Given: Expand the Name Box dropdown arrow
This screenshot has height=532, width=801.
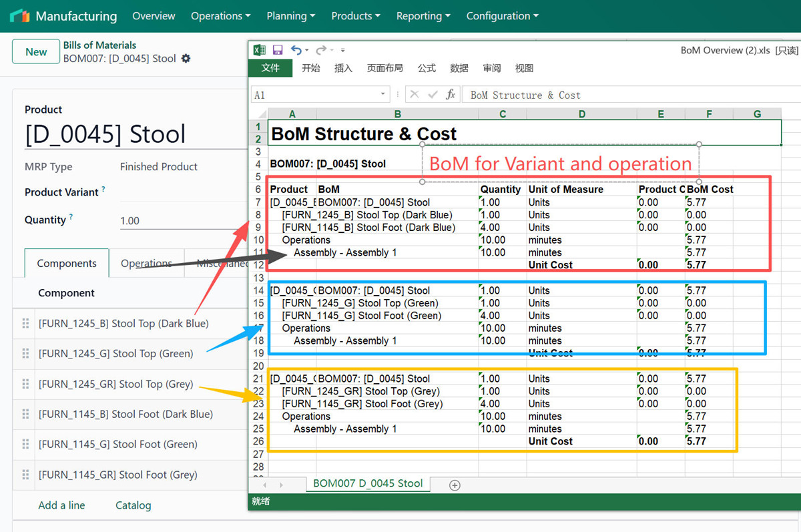Looking at the screenshot, I should (x=383, y=95).
